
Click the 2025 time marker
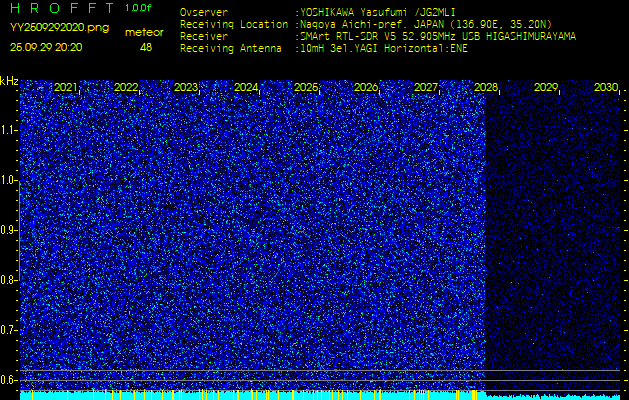306,87
